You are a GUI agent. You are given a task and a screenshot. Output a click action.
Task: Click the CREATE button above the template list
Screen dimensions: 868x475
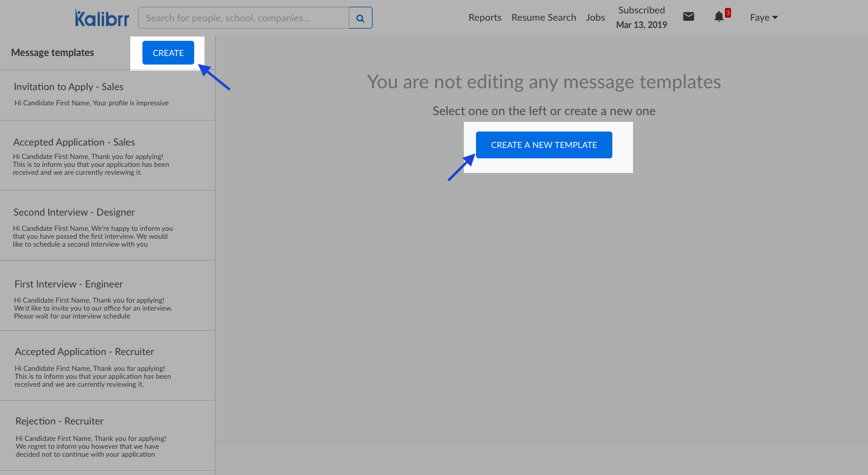(x=168, y=52)
